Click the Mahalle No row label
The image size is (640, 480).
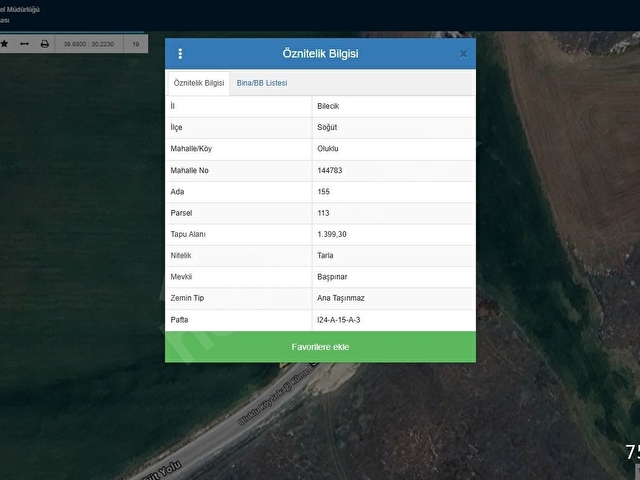189,171
